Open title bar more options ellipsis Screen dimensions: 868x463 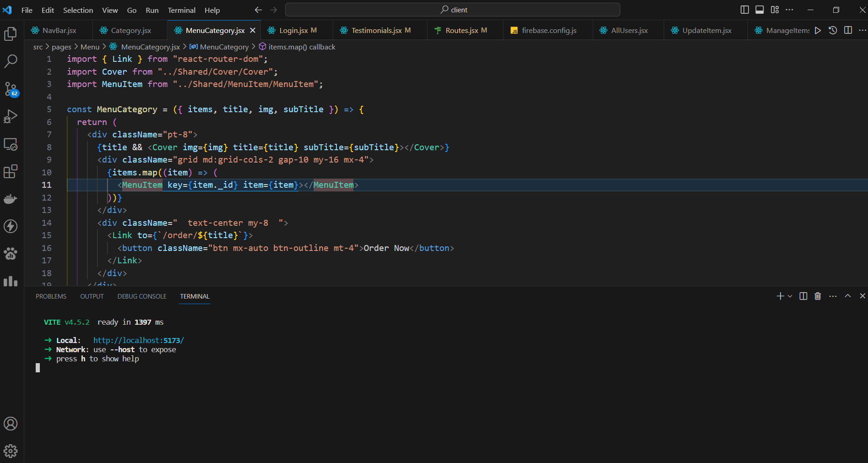789,10
